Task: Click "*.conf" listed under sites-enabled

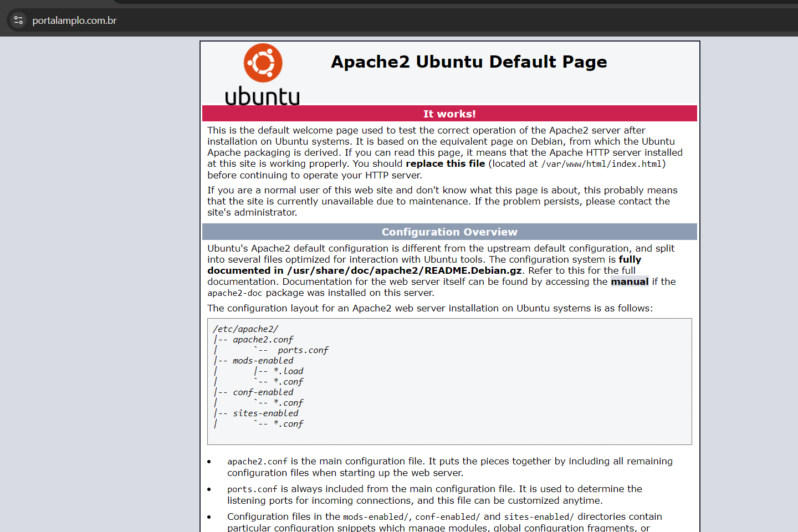Action: tap(288, 424)
